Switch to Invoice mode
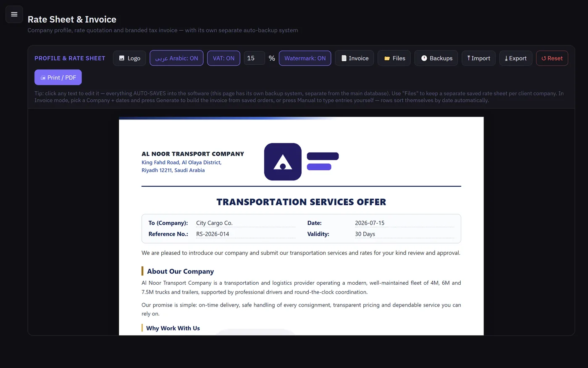 pyautogui.click(x=354, y=58)
